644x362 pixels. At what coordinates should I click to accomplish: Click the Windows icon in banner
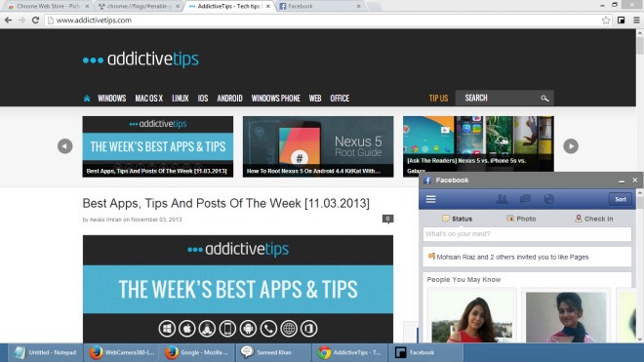click(167, 329)
